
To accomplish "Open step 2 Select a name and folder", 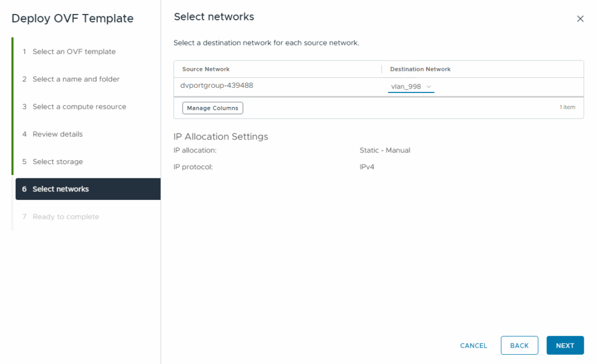I will pos(76,79).
